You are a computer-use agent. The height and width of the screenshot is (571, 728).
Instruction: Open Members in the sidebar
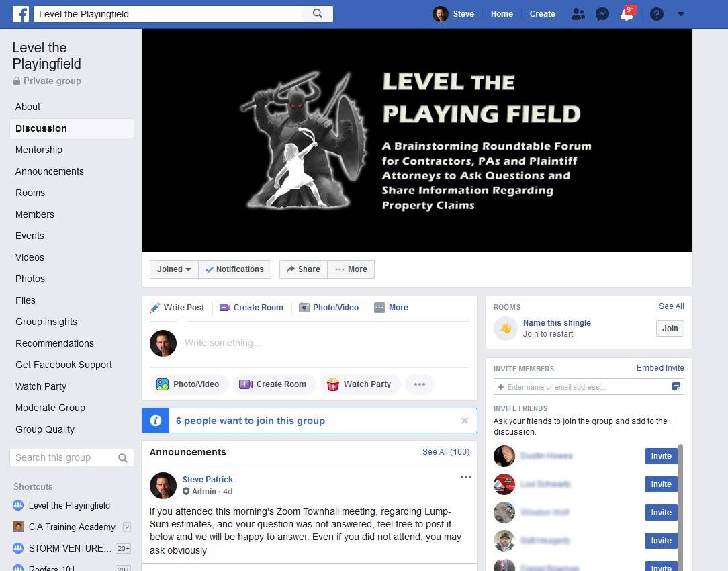click(35, 214)
